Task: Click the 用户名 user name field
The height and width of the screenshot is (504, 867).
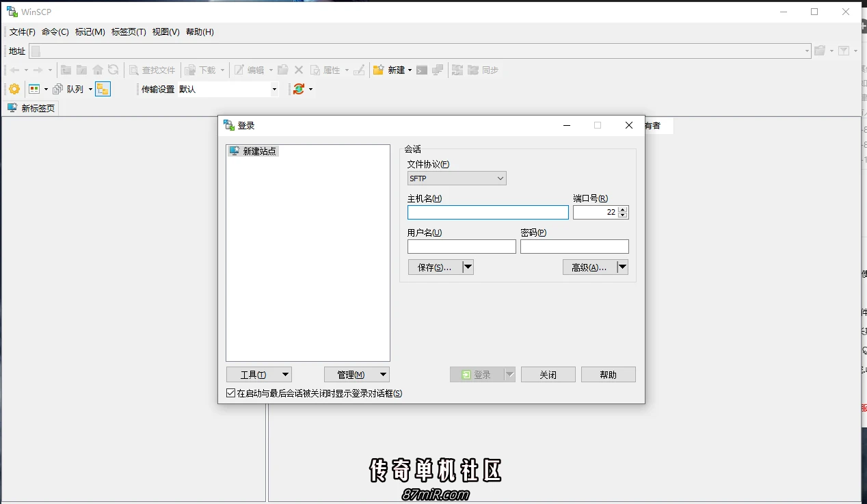Action: pos(462,247)
